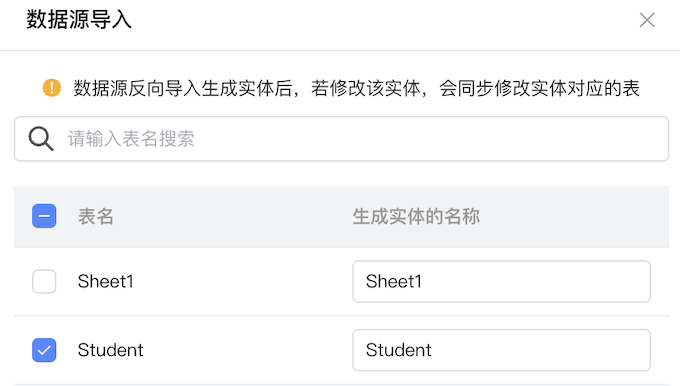
Task: Select the Sheet1 table name label
Action: pyautogui.click(x=105, y=281)
